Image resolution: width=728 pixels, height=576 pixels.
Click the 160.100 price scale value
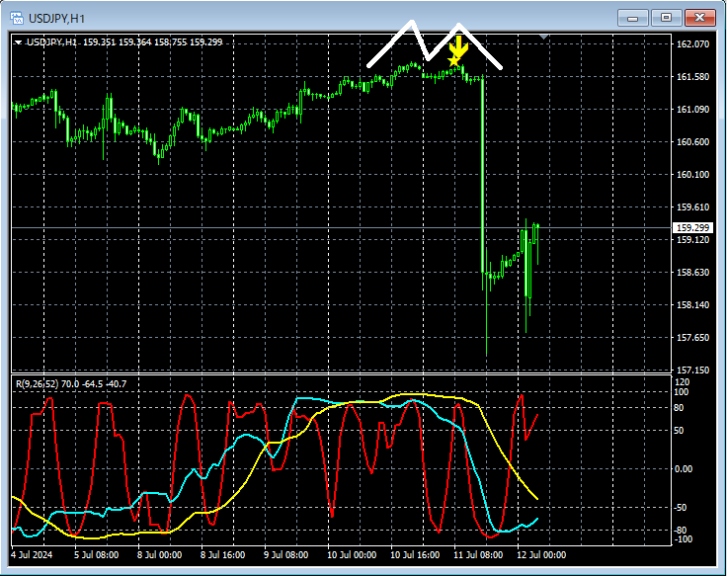692,174
